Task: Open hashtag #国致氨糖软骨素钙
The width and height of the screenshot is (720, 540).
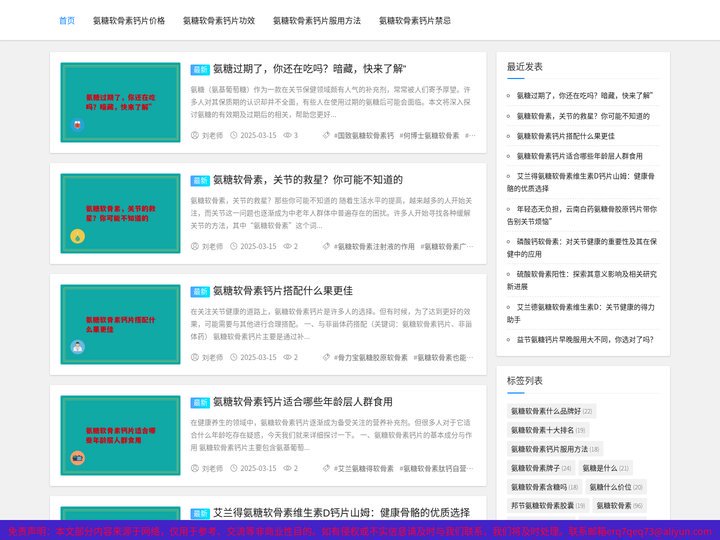Action: (364, 135)
